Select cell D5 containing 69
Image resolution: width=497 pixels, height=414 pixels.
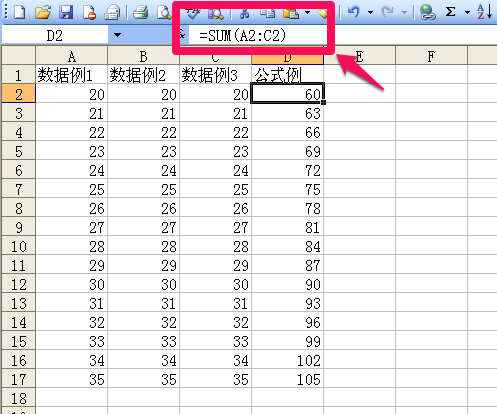point(287,151)
